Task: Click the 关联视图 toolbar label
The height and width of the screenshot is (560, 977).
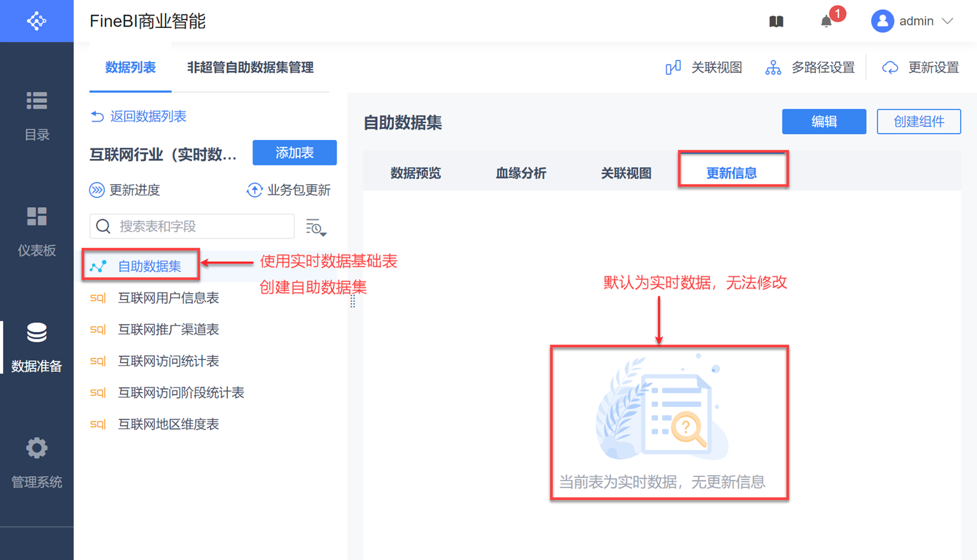Action: (716, 68)
